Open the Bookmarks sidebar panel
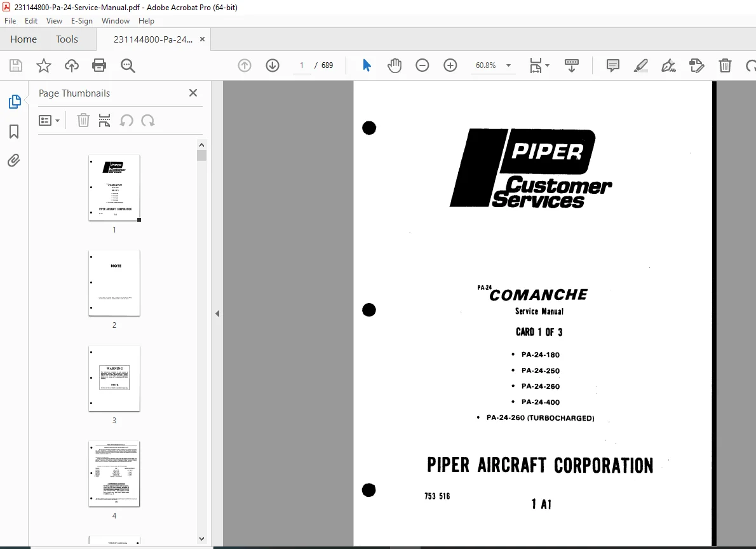This screenshot has width=756, height=549. tap(14, 132)
